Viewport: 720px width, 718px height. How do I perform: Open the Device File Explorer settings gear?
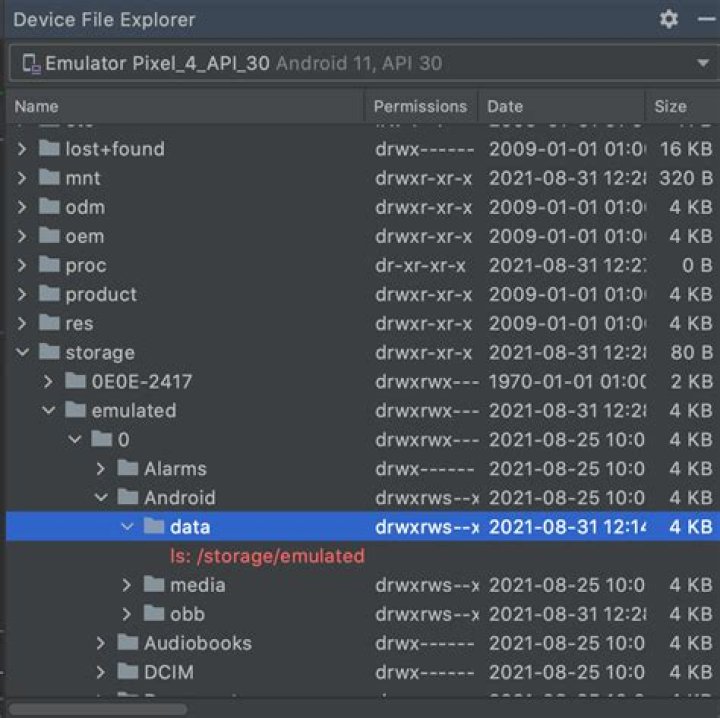[x=669, y=19]
